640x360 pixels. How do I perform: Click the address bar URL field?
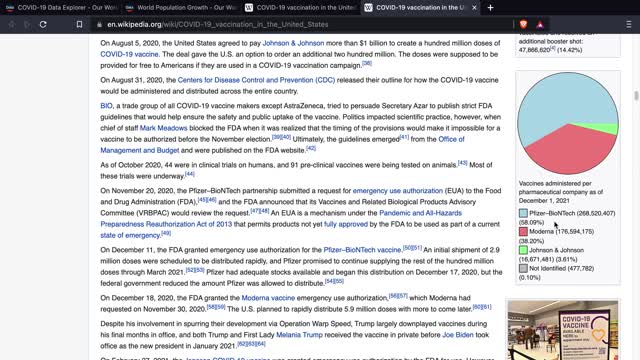(x=302, y=24)
